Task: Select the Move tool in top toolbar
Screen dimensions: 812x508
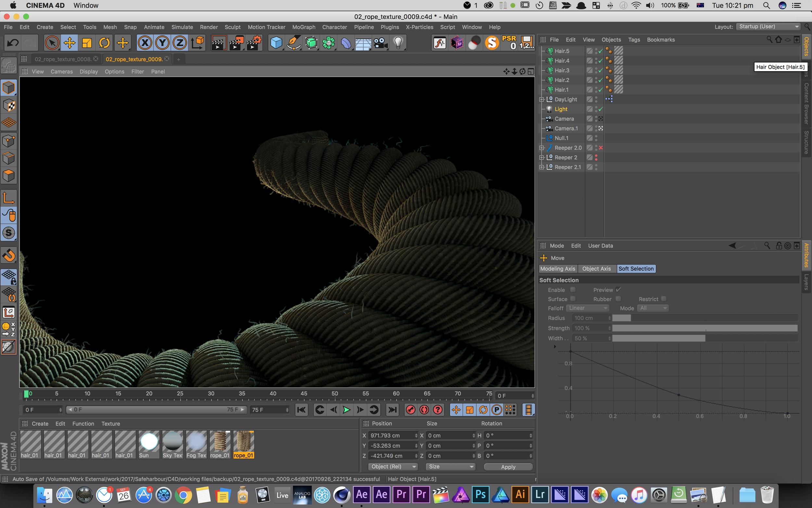Action: [70, 43]
